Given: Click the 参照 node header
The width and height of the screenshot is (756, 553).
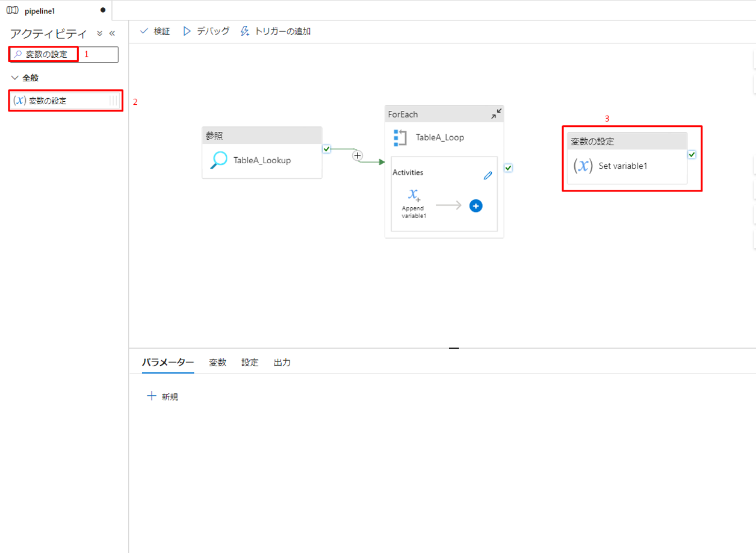Looking at the screenshot, I should (262, 136).
